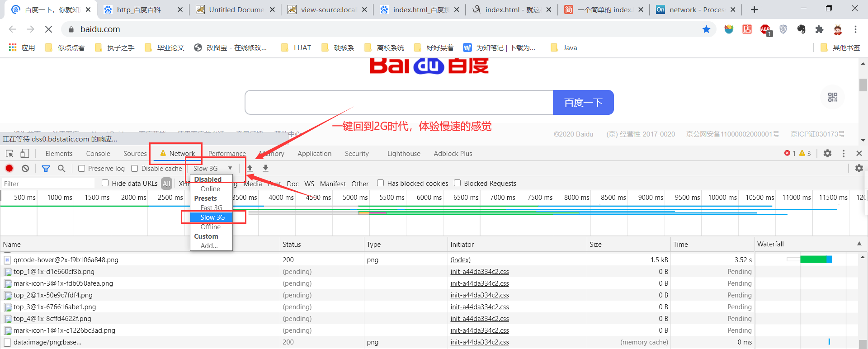Sort requests by the Size column header

[x=628, y=244]
